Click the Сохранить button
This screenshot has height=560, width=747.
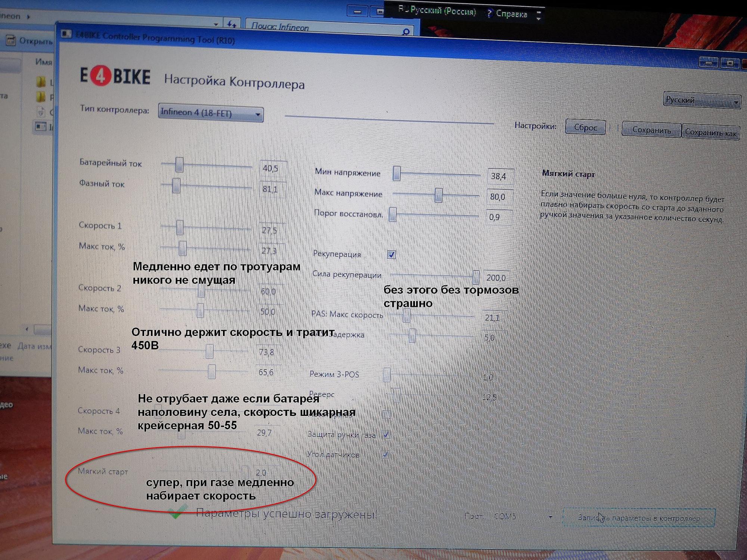tap(651, 130)
